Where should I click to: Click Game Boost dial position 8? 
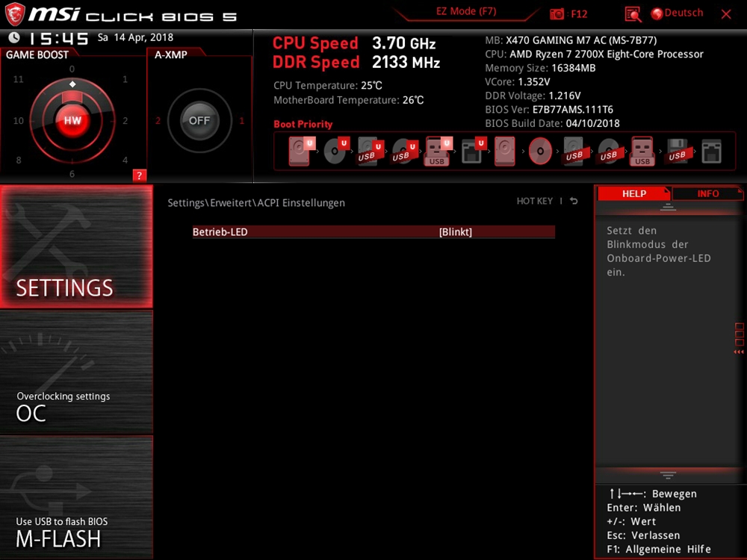pos(19,160)
